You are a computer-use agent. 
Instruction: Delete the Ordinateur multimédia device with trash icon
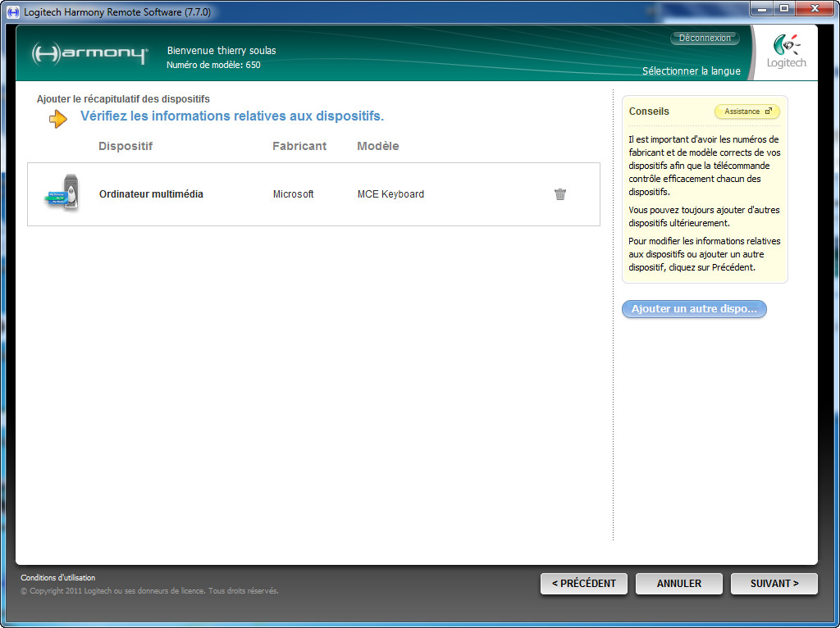tap(559, 193)
